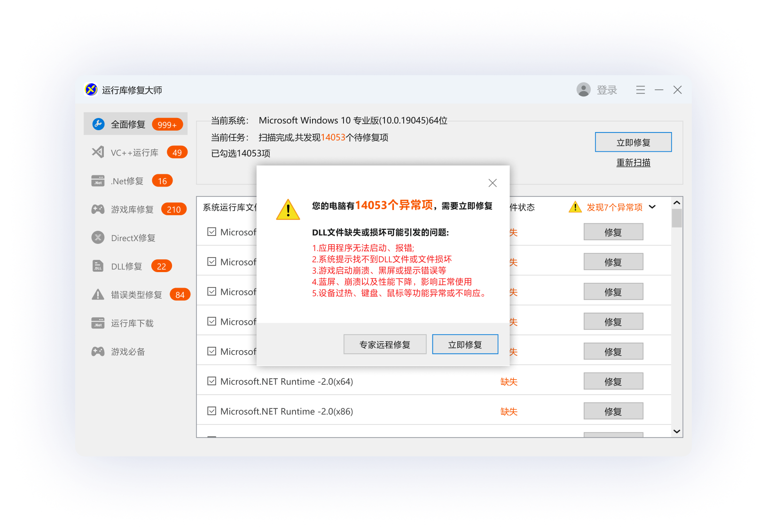Select the VC++运行库 Visual Studio icon
767x532 pixels.
[98, 152]
